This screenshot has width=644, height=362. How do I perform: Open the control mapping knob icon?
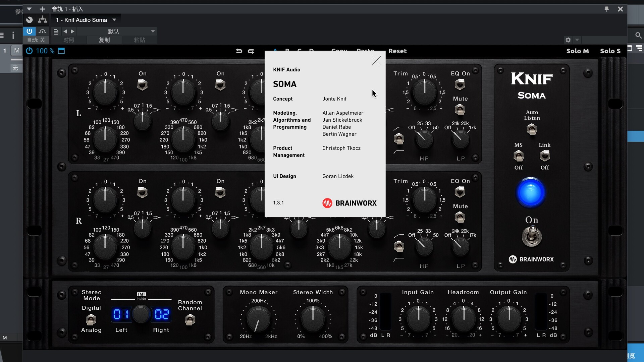point(30,20)
